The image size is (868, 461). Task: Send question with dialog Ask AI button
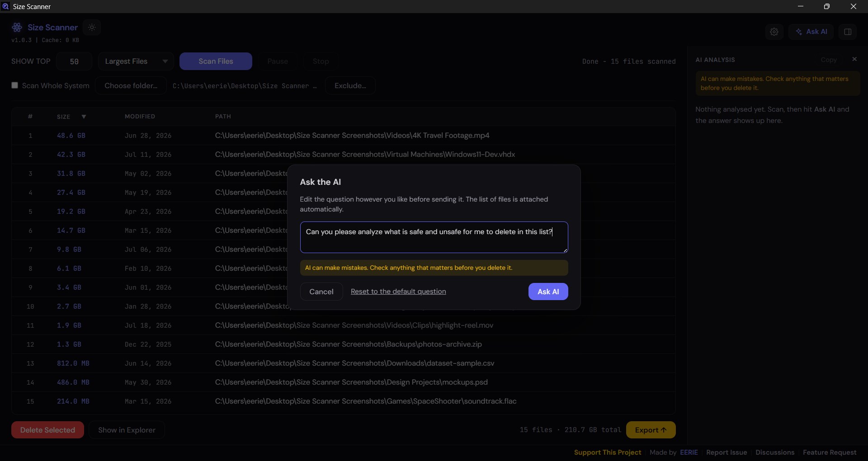click(548, 292)
